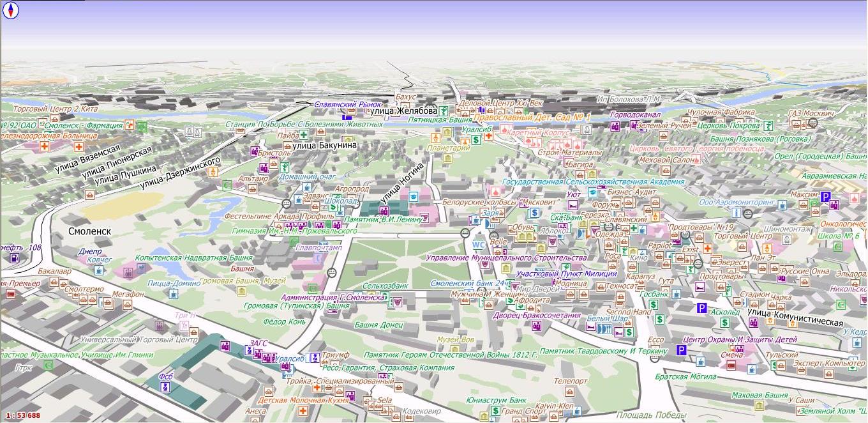The height and width of the screenshot is (423, 868).
Task: Click the Управление Муниципального Строительства label
Action: click(x=506, y=258)
